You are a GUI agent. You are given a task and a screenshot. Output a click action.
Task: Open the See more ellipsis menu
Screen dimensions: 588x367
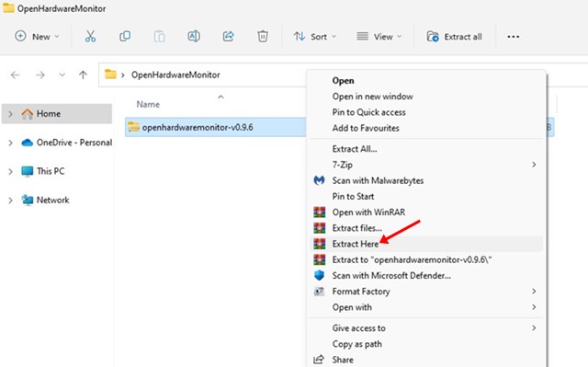[x=513, y=37]
